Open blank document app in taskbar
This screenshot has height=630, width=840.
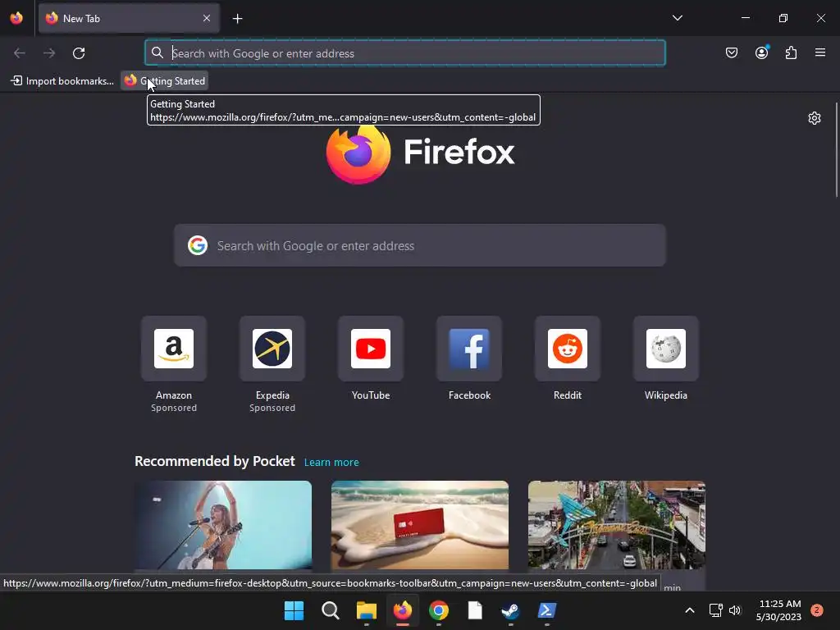coord(475,610)
